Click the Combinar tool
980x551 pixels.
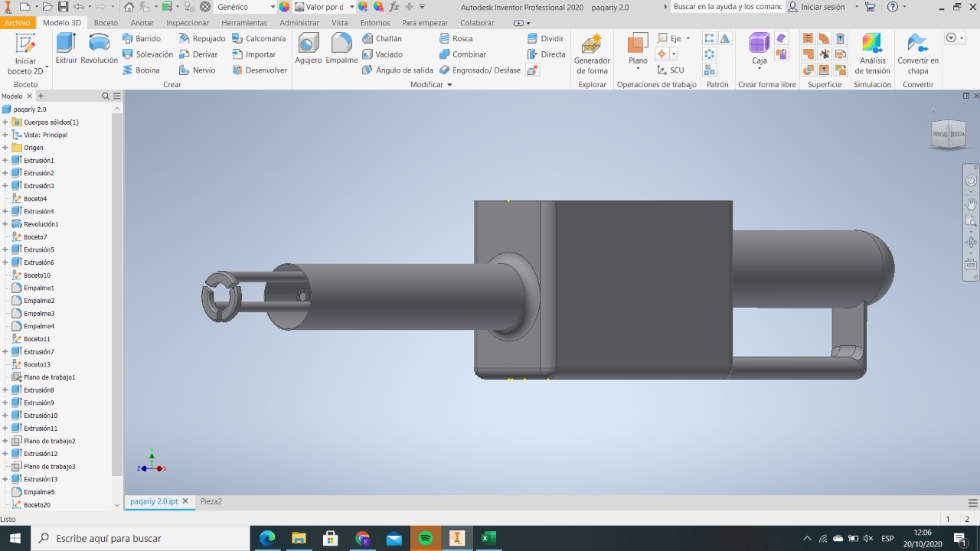(462, 54)
